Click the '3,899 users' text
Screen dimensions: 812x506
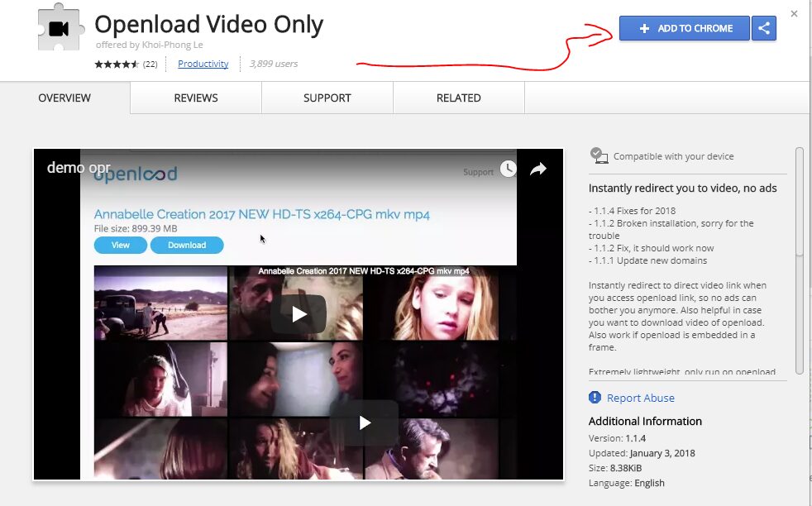coord(274,64)
